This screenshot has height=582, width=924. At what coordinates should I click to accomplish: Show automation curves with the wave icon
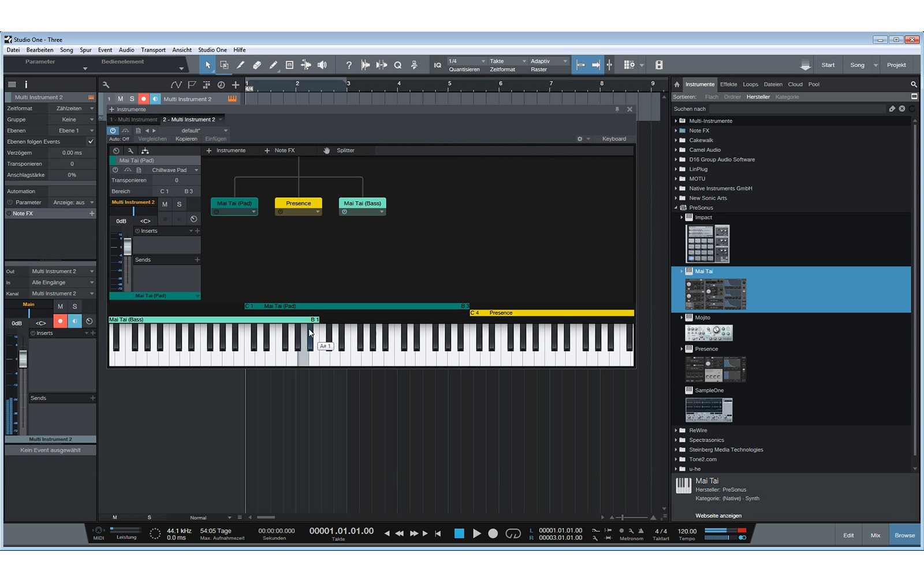(176, 85)
